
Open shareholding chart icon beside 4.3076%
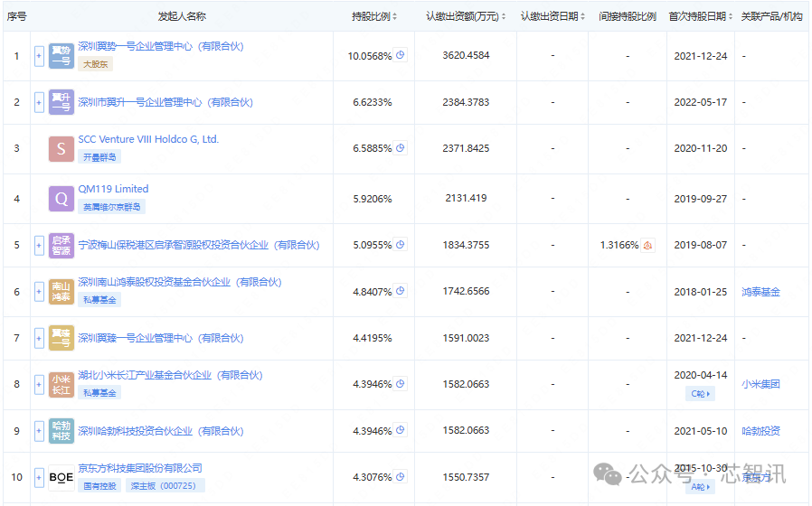coord(401,476)
